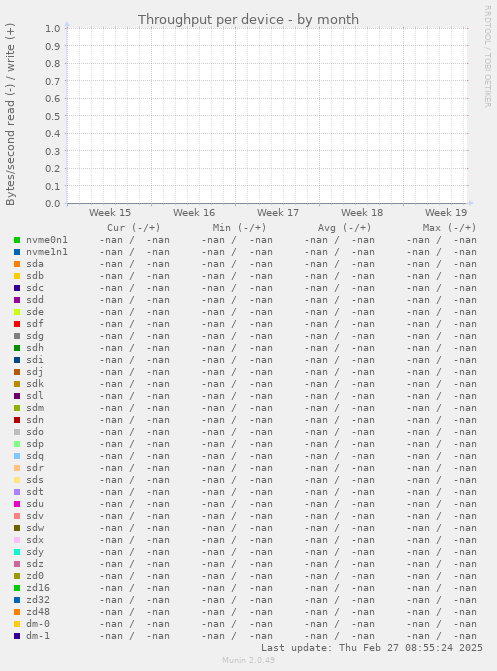
Task: Select the sde device label
Action: [35, 312]
